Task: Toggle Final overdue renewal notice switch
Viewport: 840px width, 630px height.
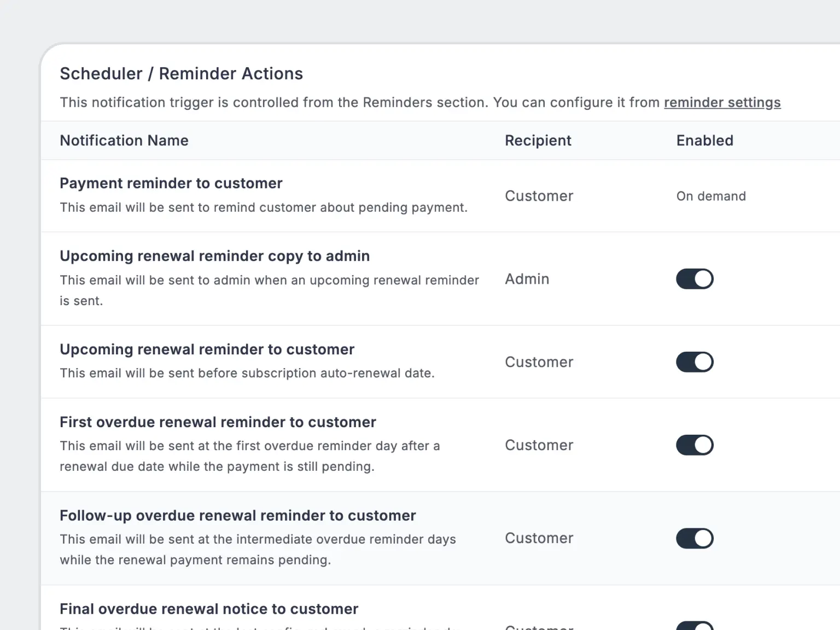Action: [x=695, y=626]
